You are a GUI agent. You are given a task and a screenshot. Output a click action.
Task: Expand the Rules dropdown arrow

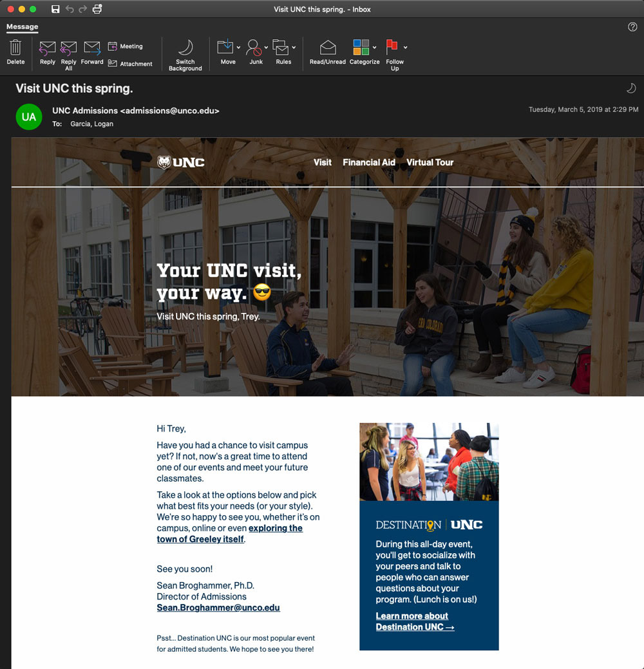(x=294, y=48)
